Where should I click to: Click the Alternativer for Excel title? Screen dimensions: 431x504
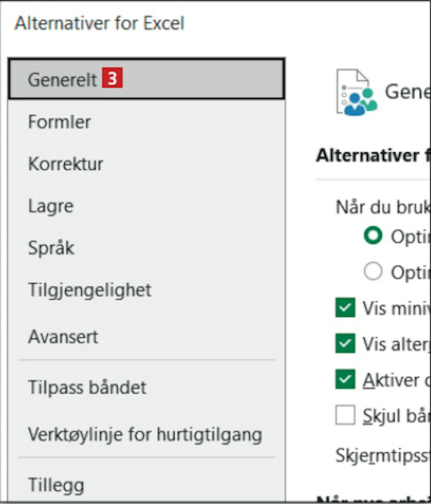point(99,23)
